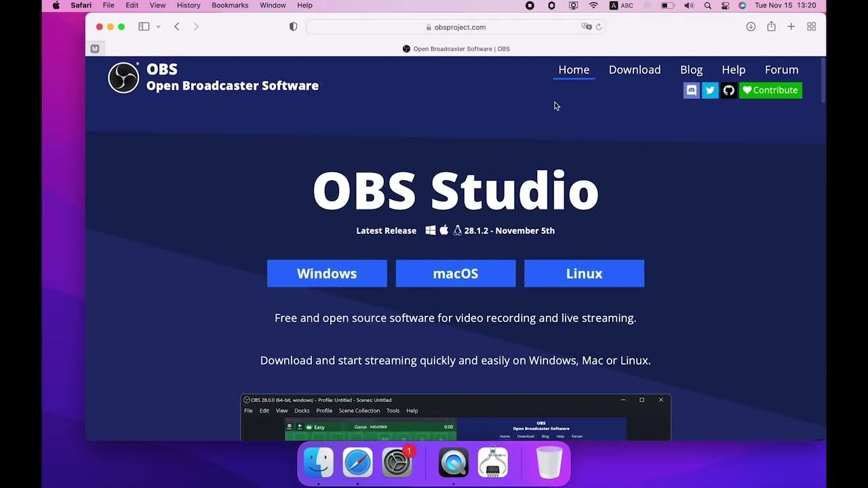
Task: Open the ABC input source menu
Action: (x=621, y=5)
